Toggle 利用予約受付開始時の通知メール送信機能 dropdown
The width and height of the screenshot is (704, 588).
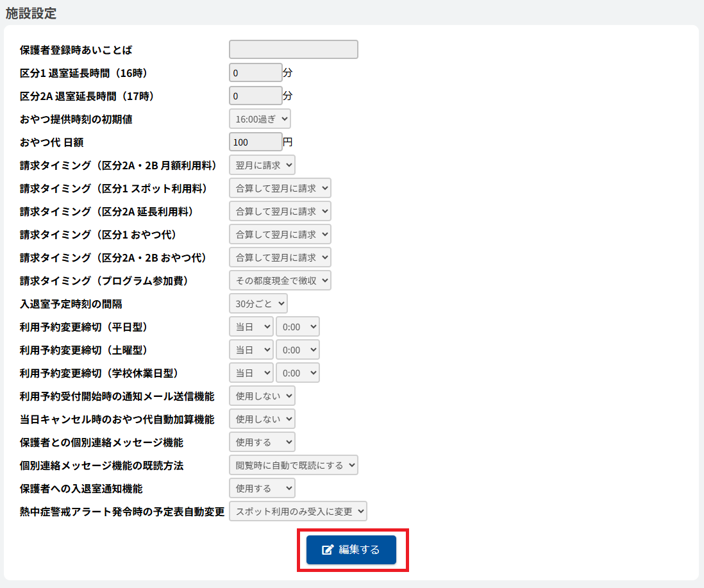262,396
